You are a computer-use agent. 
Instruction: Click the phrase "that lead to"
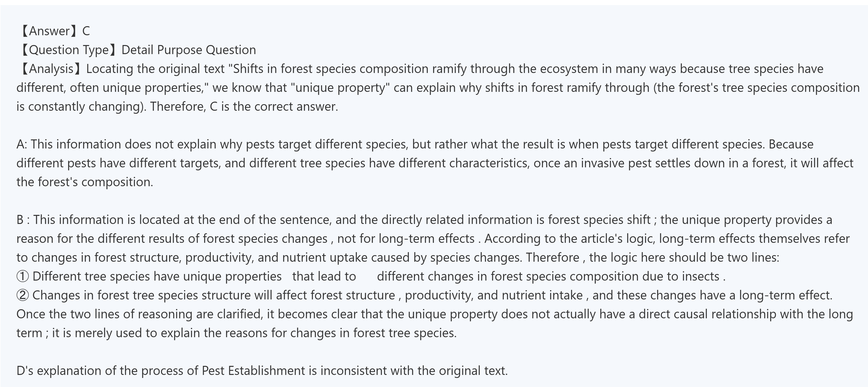click(324, 276)
